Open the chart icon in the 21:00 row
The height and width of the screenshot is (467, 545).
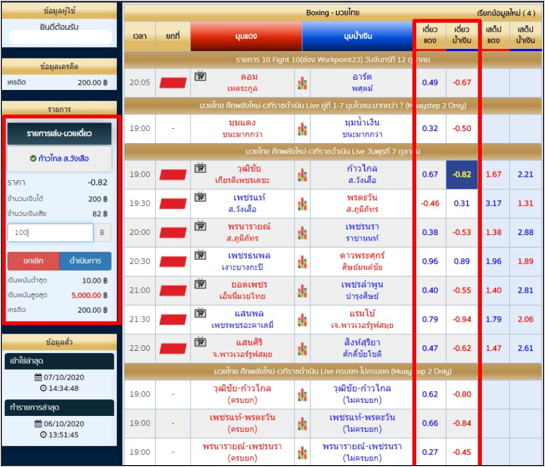[x=302, y=290]
